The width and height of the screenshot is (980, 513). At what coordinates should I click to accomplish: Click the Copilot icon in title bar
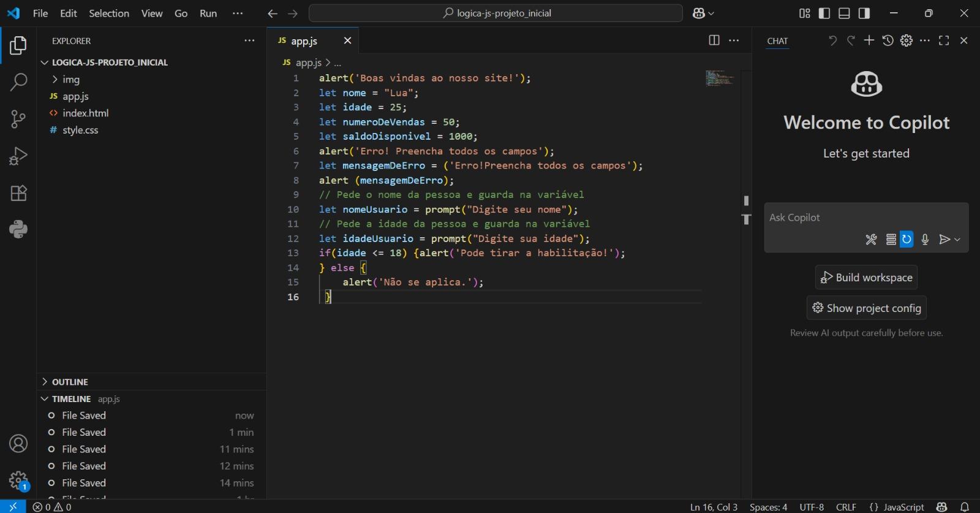[x=699, y=13]
